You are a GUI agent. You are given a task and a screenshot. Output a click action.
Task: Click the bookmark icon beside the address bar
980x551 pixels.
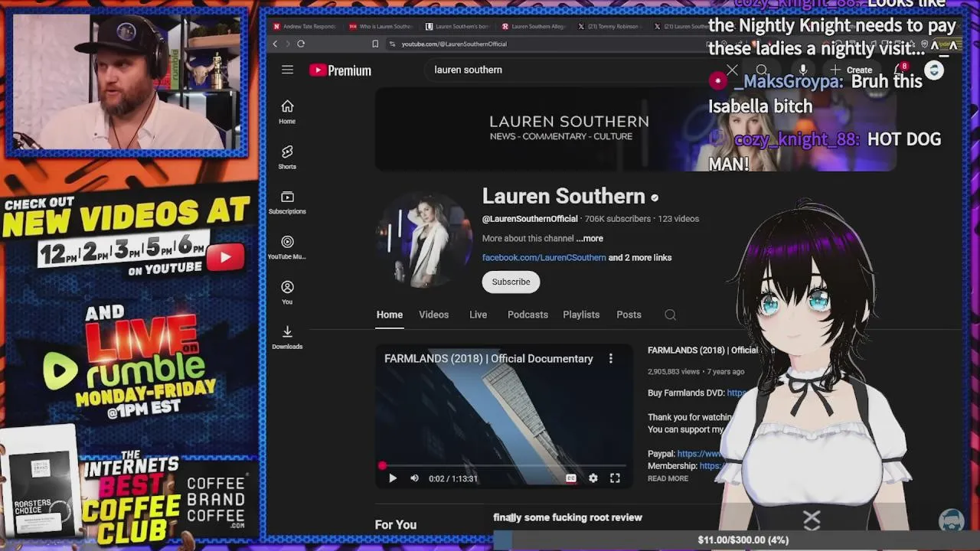click(375, 44)
